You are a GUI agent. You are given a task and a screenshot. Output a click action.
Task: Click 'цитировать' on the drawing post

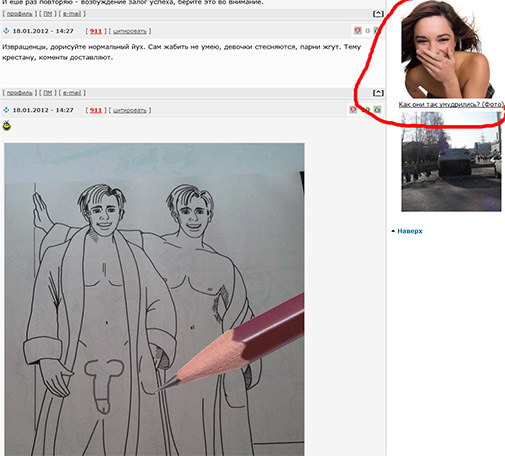tap(130, 110)
